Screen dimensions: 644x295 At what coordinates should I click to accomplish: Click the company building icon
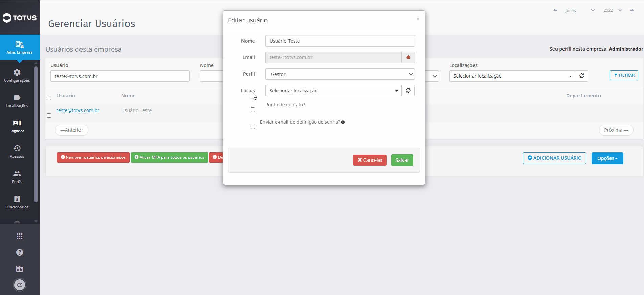(20, 269)
